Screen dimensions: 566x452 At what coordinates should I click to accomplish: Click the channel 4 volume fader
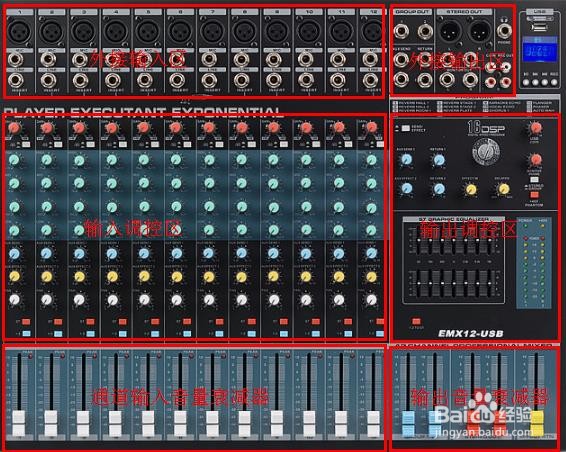coord(115,422)
